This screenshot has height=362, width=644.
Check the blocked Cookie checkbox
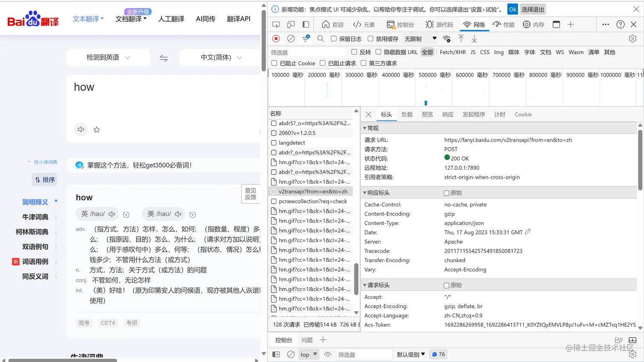[x=274, y=63]
